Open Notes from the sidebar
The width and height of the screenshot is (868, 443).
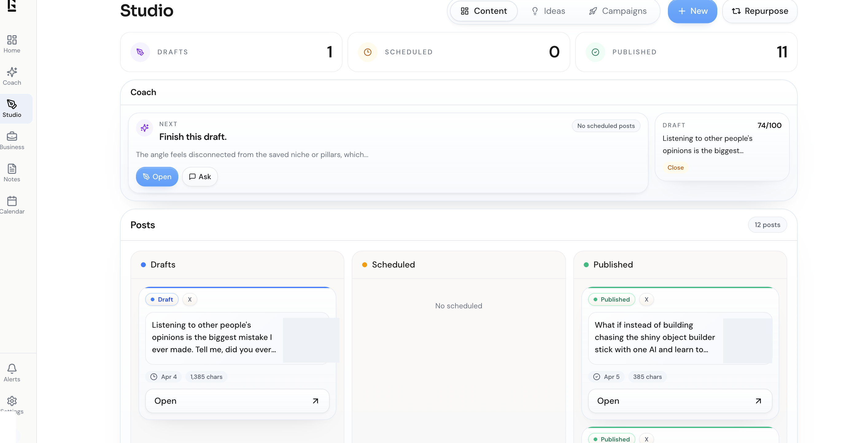pos(12,169)
